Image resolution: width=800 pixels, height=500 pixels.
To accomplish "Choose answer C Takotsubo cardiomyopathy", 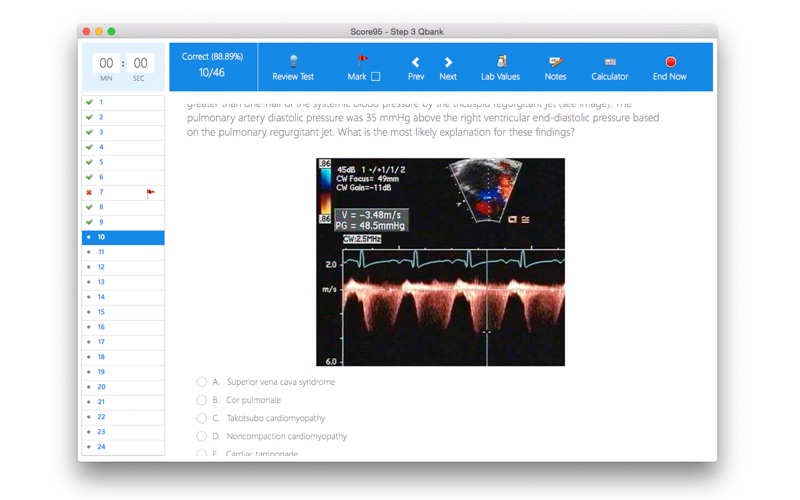I will [202, 418].
